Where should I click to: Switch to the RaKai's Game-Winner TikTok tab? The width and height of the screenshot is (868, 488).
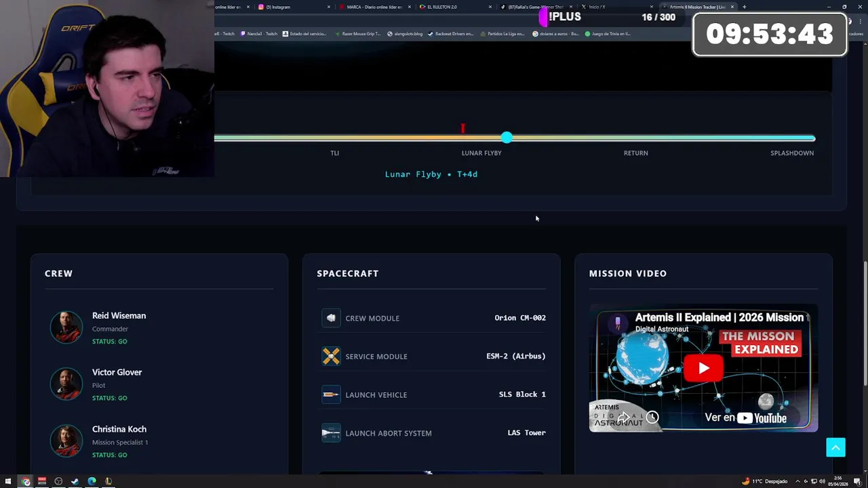pos(536,7)
